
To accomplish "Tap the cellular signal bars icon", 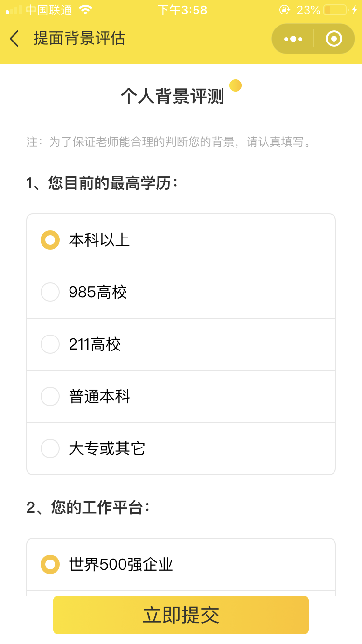I will [x=14, y=10].
